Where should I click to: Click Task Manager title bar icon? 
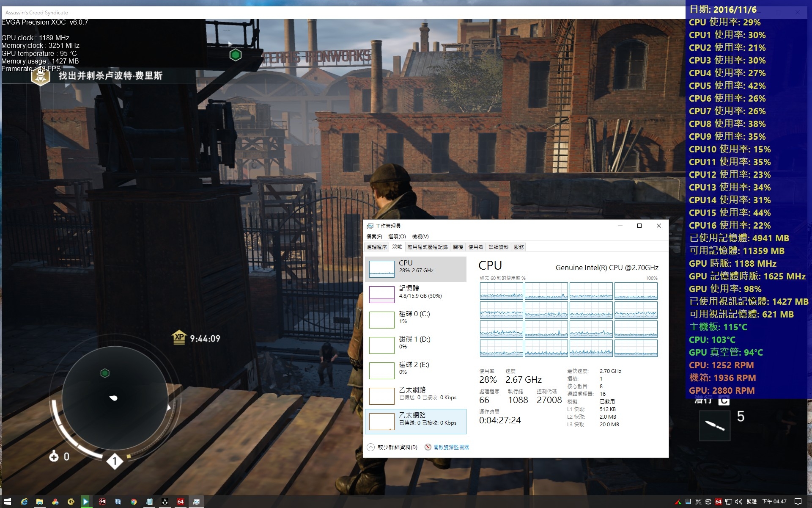coord(370,226)
